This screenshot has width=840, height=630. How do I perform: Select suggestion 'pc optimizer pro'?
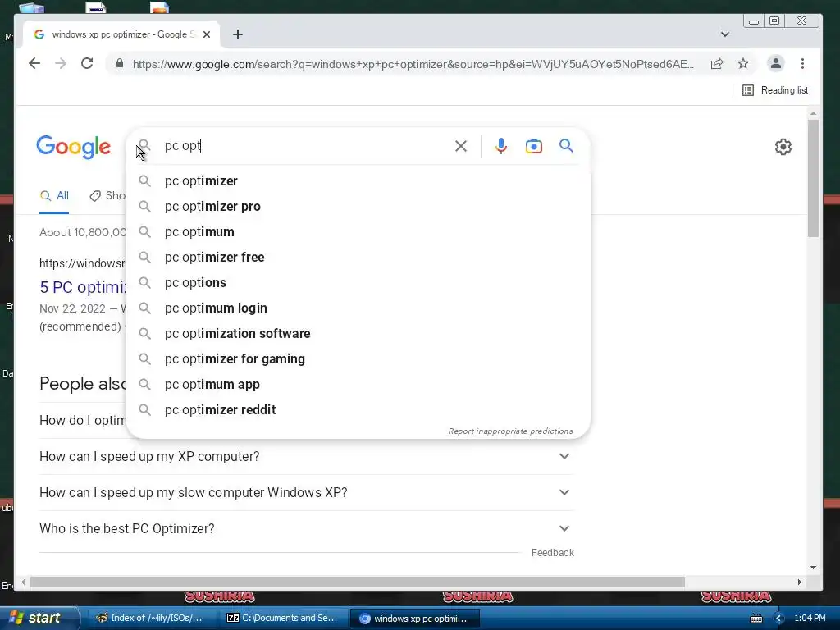[358, 206]
